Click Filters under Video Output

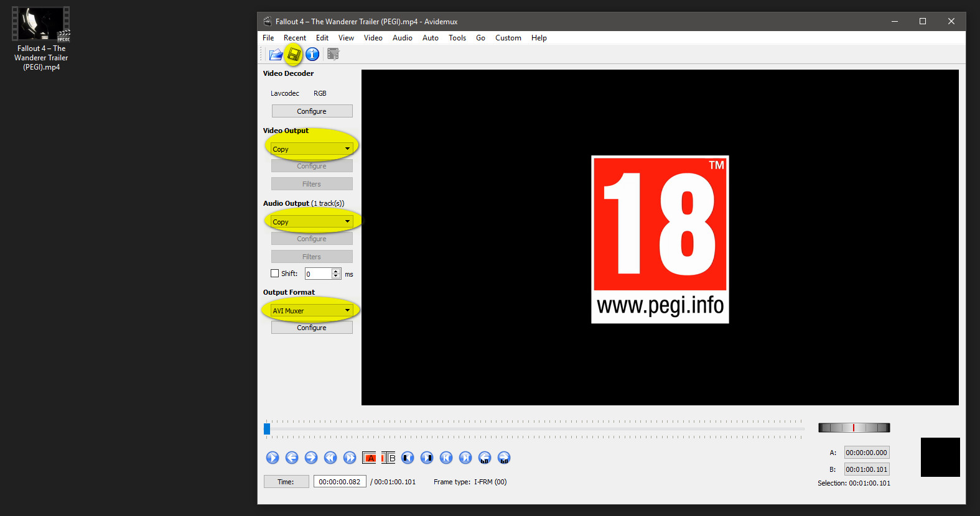[312, 184]
